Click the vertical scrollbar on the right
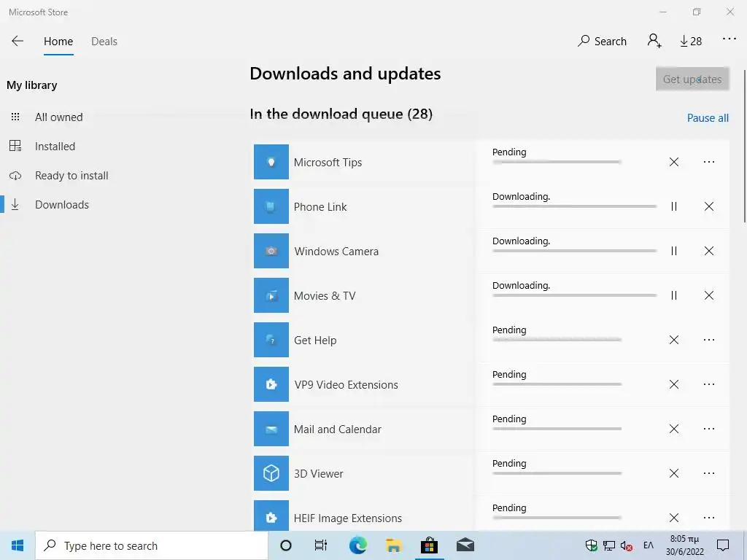The height and width of the screenshot is (560, 747). coord(744,146)
